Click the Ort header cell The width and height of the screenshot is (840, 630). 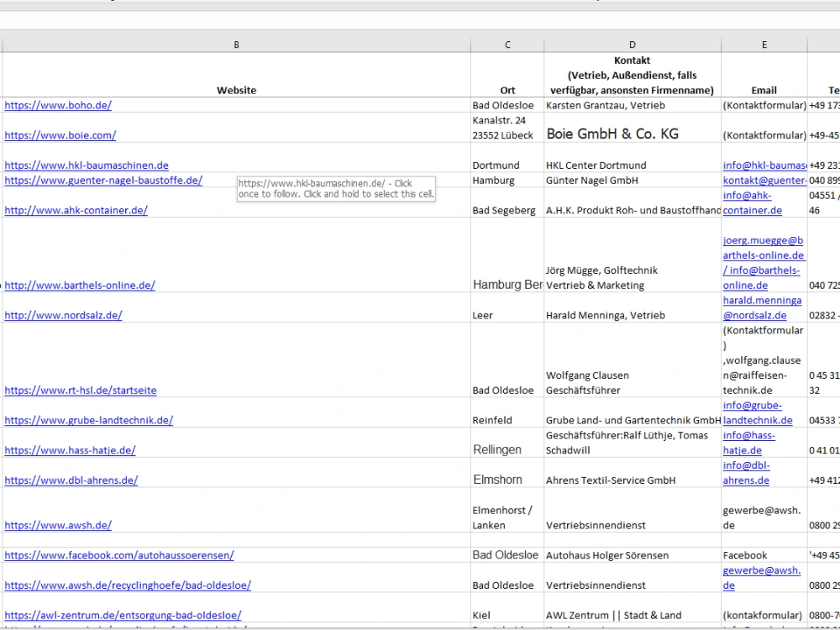coord(507,75)
